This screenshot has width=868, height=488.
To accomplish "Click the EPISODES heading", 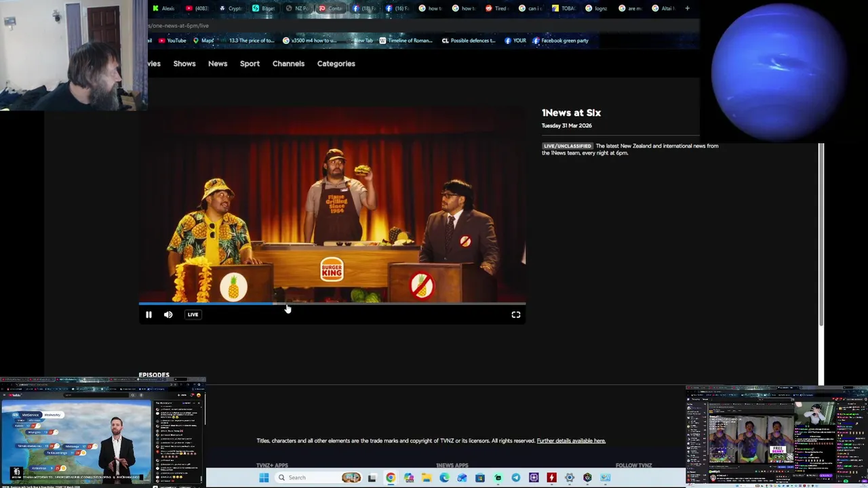I will click(154, 375).
